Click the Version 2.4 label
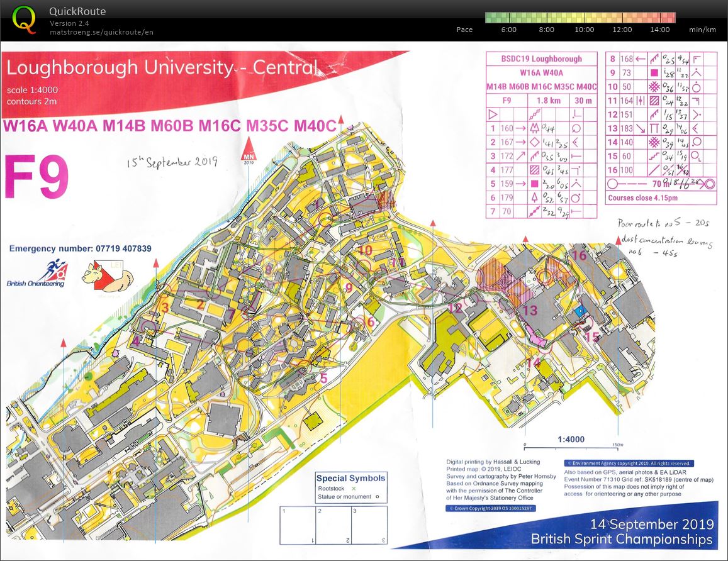This screenshot has width=728, height=561. click(x=69, y=23)
